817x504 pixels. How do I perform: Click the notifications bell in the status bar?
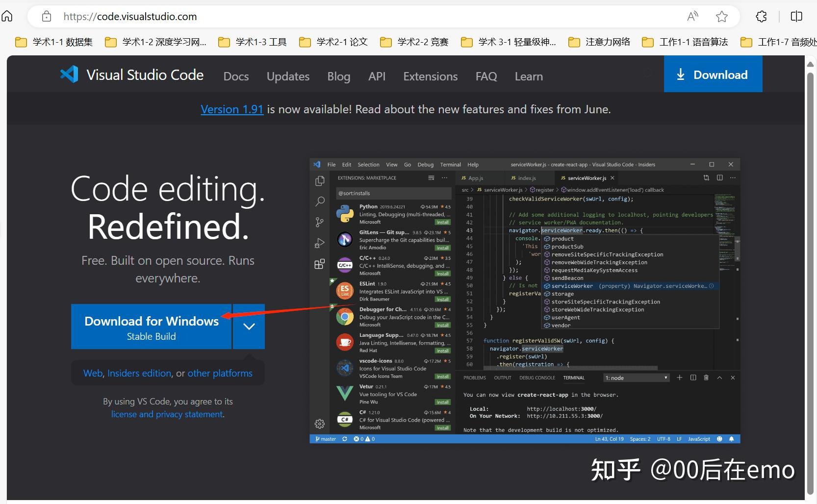pyautogui.click(x=732, y=439)
